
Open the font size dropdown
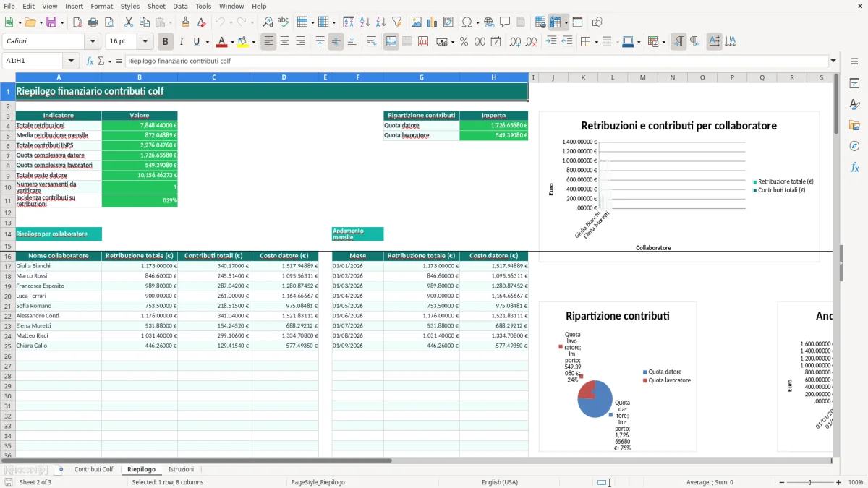145,42
